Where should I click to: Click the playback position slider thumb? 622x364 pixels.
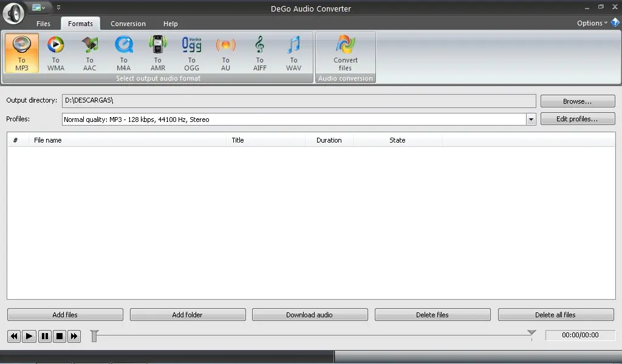pos(94,336)
